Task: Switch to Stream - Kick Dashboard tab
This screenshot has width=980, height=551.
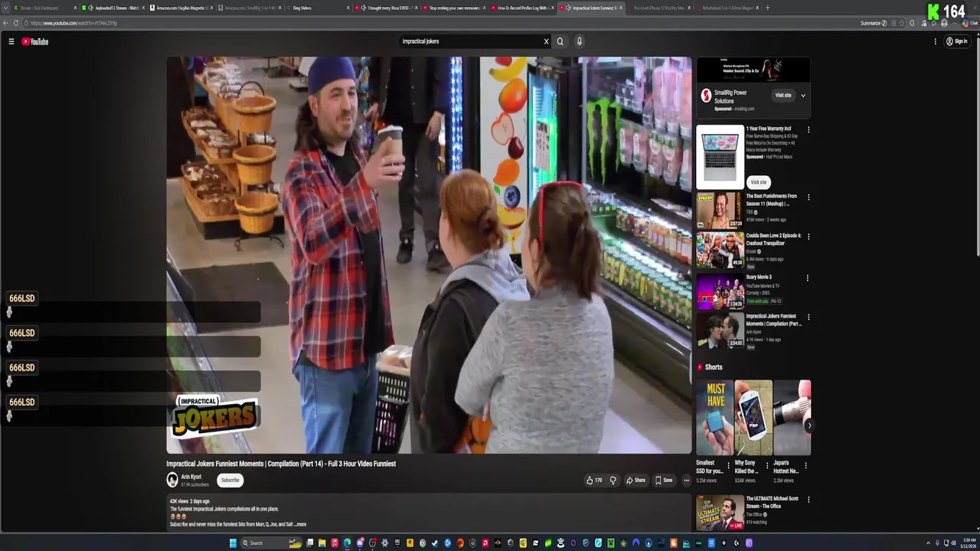Action: point(44,8)
